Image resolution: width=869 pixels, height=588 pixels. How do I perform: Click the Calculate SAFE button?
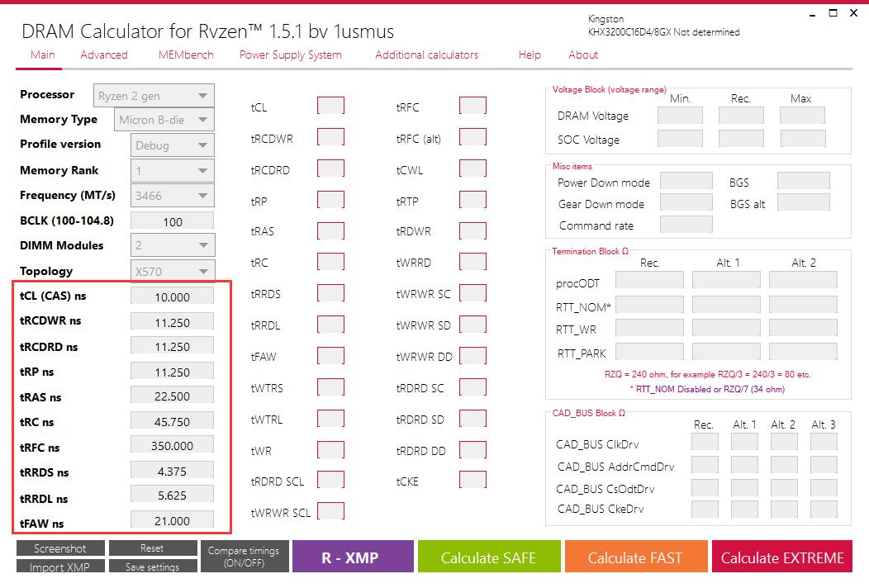(x=488, y=557)
